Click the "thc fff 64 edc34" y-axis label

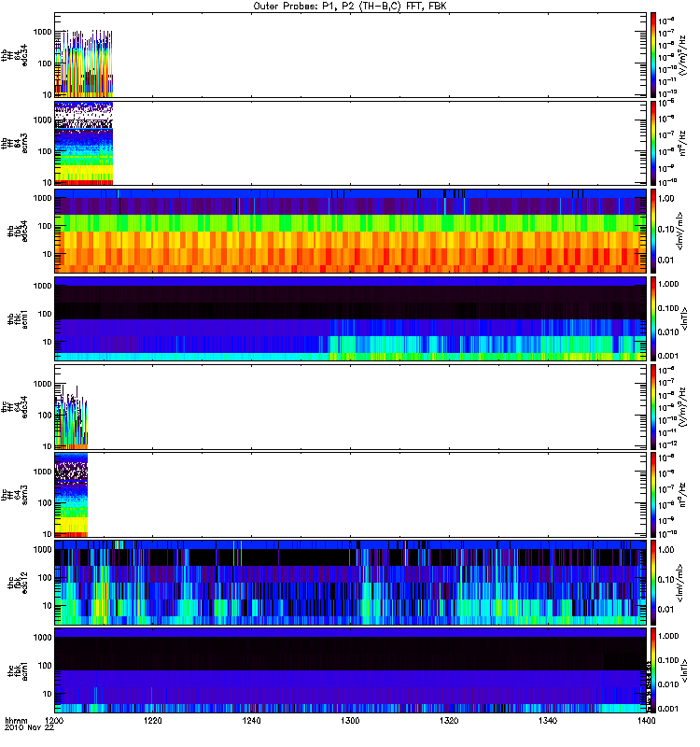click(x=14, y=407)
